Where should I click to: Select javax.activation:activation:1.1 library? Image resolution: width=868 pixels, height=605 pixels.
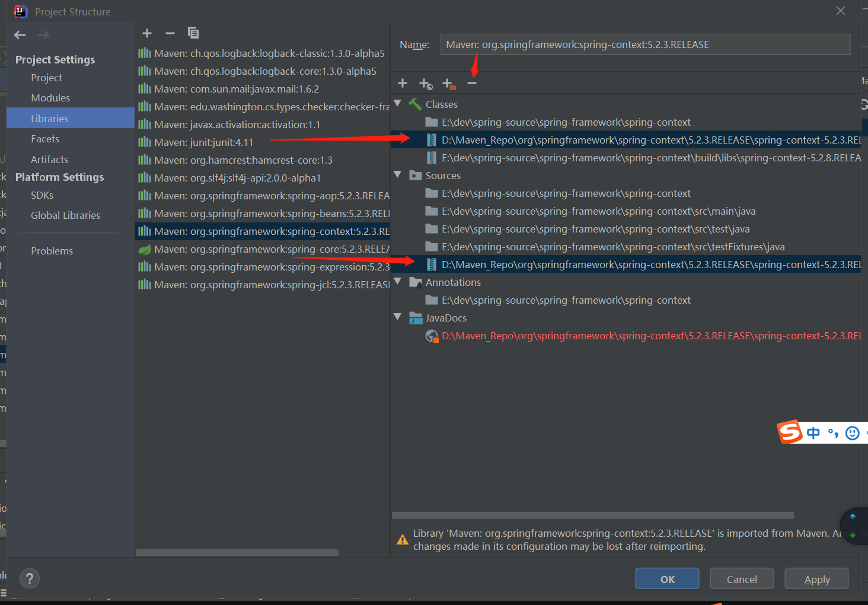[263, 125]
